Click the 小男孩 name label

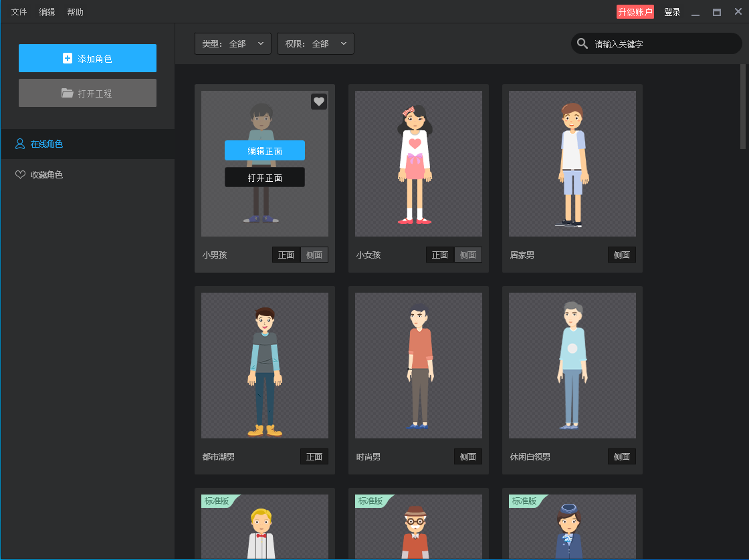215,255
